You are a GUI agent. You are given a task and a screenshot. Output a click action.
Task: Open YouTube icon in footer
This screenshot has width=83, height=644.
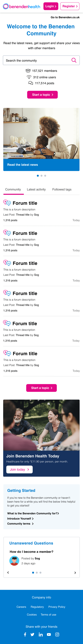[x=49, y=634]
